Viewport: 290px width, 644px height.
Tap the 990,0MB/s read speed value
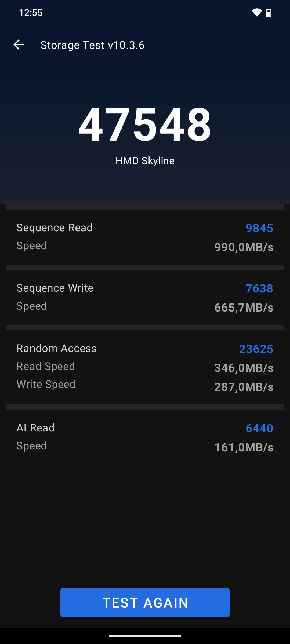(244, 247)
